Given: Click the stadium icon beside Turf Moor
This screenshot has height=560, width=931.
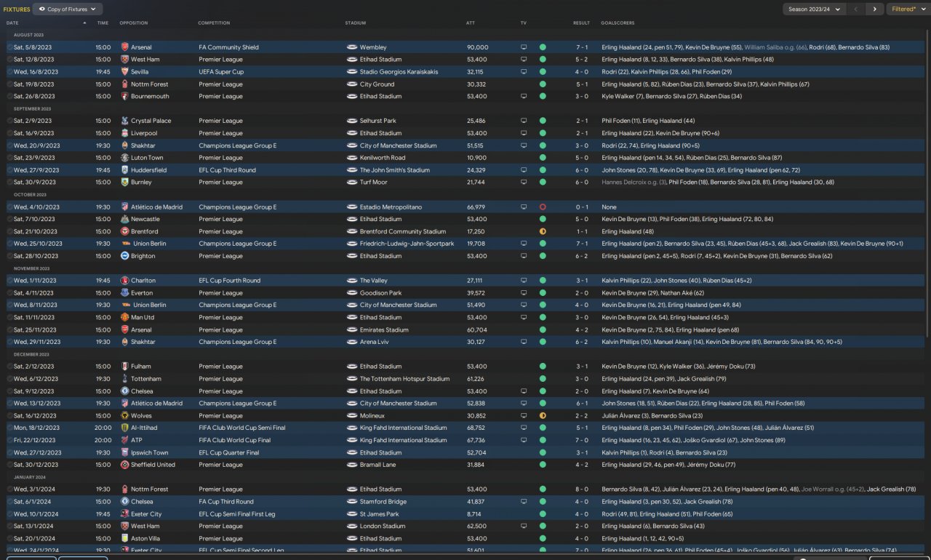Looking at the screenshot, I should pos(351,183).
